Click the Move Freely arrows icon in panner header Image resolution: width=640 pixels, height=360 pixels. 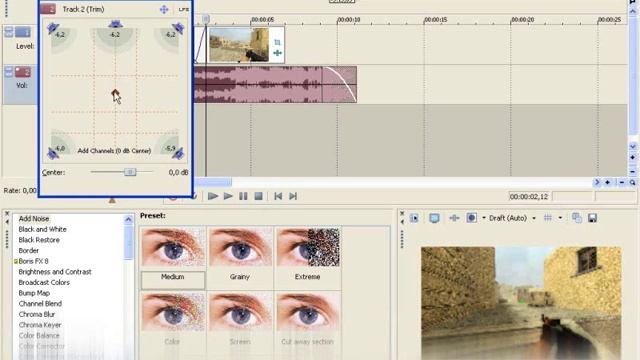[x=164, y=9]
